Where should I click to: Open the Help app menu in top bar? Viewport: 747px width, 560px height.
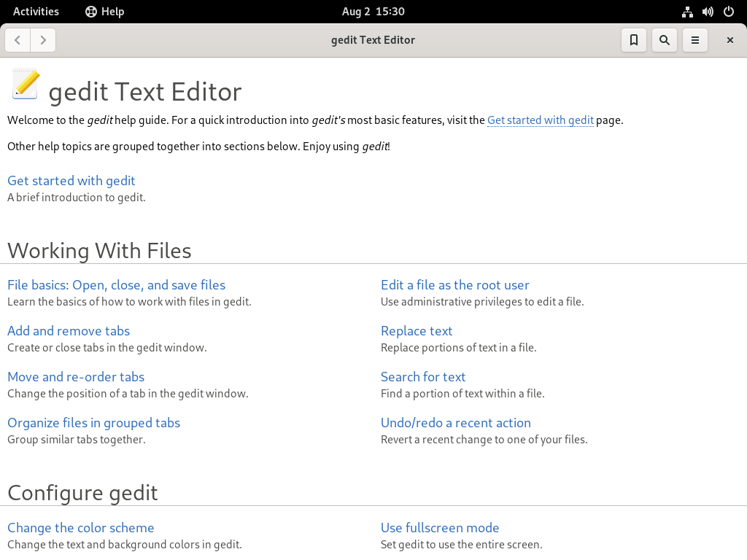click(x=105, y=12)
